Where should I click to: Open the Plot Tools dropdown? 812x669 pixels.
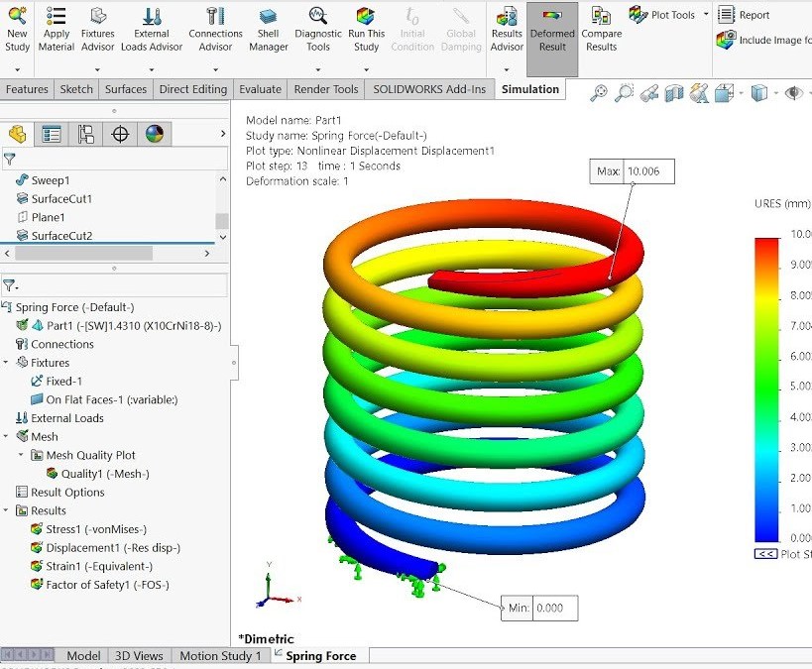point(706,15)
